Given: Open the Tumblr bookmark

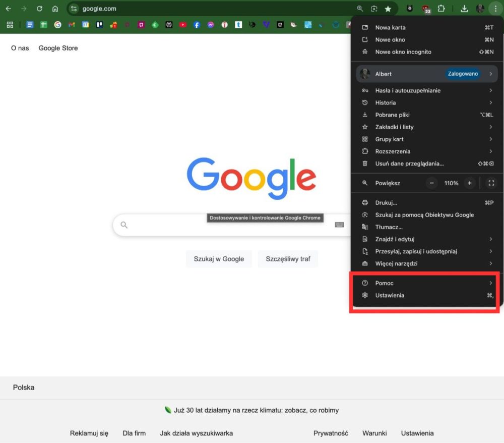Looking at the screenshot, I should tap(238, 25).
